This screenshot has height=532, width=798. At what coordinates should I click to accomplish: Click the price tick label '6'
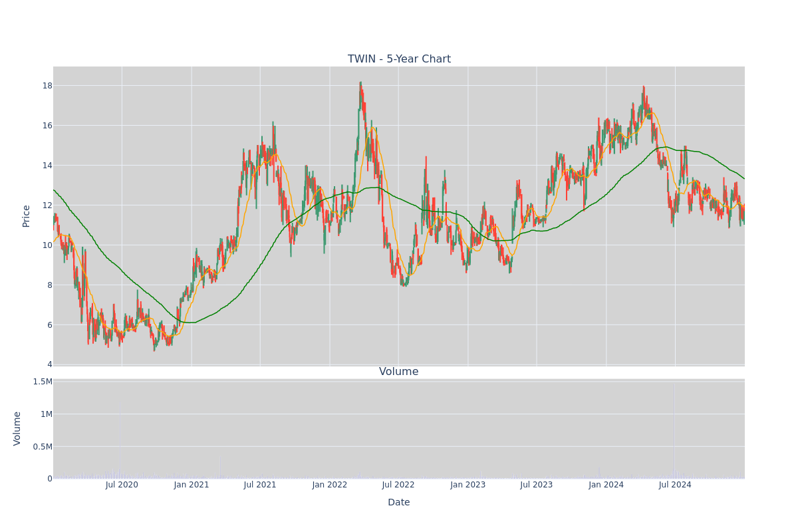point(50,325)
